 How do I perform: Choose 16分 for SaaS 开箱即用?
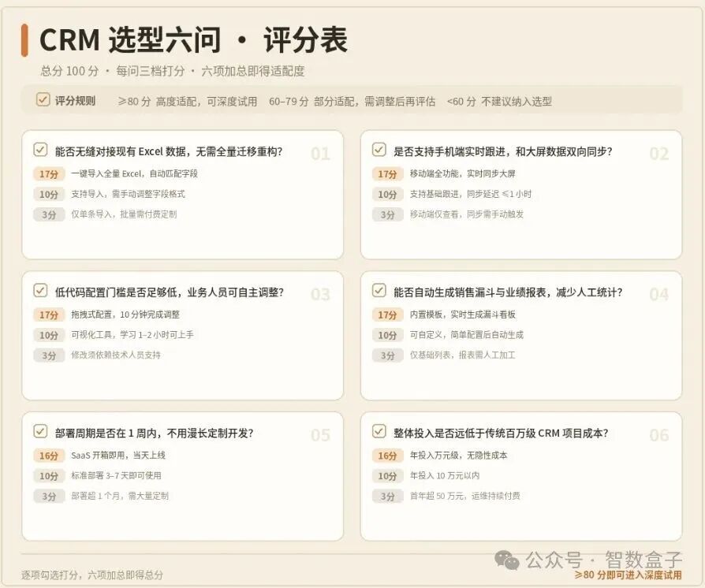pos(49,456)
